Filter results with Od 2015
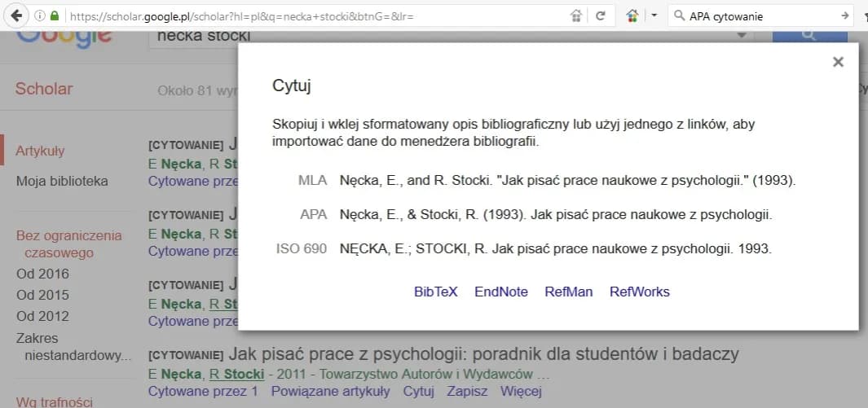Screen dimensions: 868x408 click(42, 295)
